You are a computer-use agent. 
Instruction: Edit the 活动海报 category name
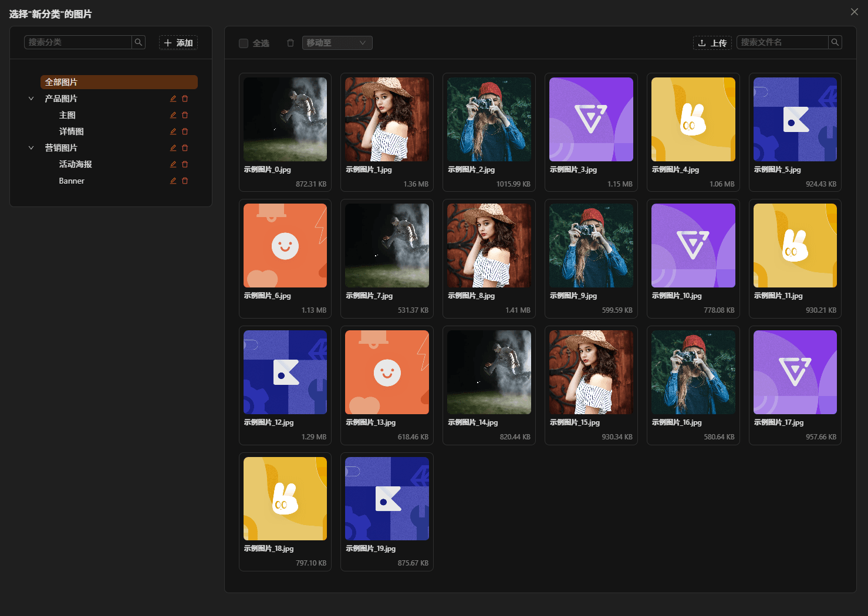click(x=173, y=164)
